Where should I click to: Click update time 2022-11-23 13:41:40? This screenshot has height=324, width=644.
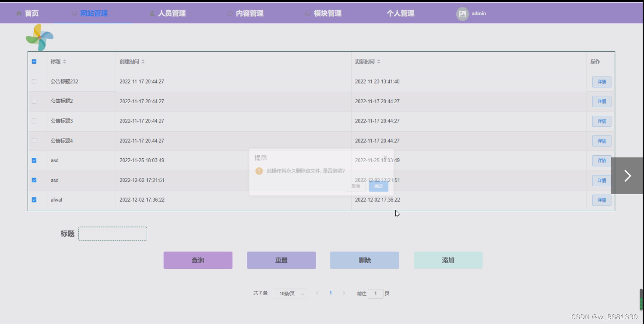click(x=377, y=82)
